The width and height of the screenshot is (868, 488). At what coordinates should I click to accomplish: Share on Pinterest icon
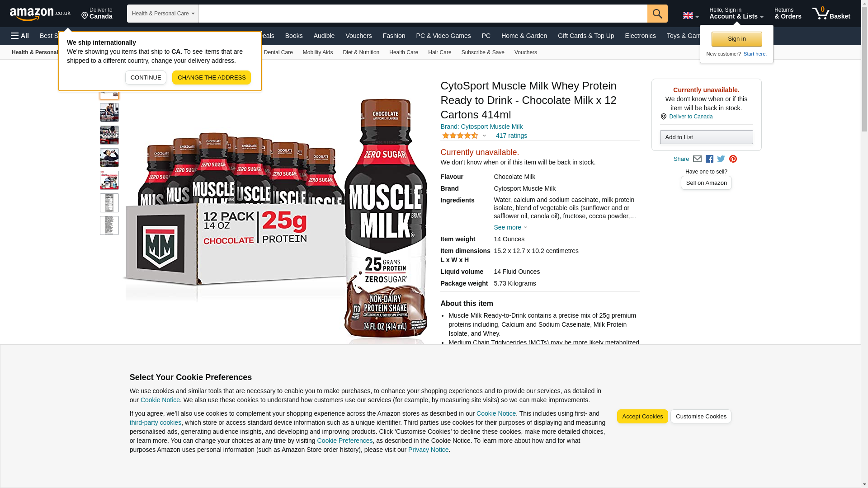click(x=733, y=159)
